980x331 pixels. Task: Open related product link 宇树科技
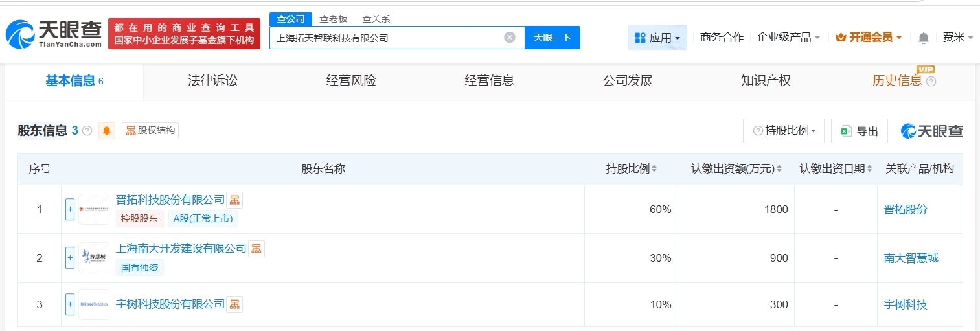pyautogui.click(x=906, y=304)
